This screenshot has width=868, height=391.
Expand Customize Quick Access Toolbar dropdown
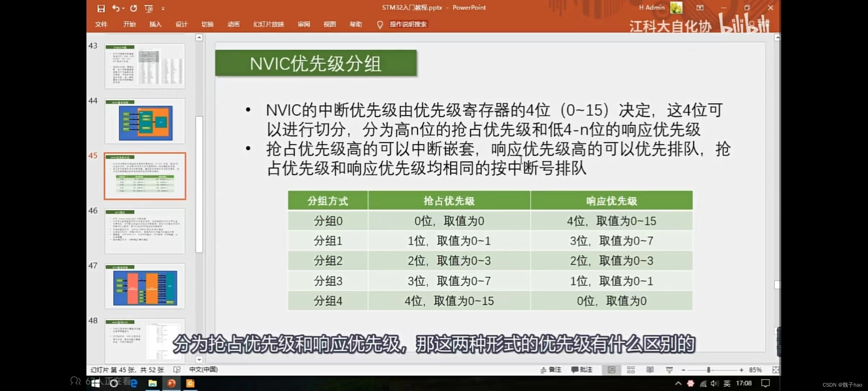(x=163, y=8)
